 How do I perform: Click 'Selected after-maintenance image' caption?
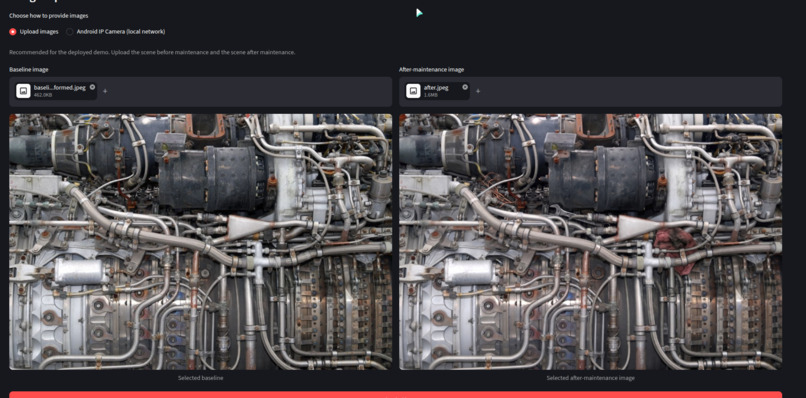(x=591, y=378)
